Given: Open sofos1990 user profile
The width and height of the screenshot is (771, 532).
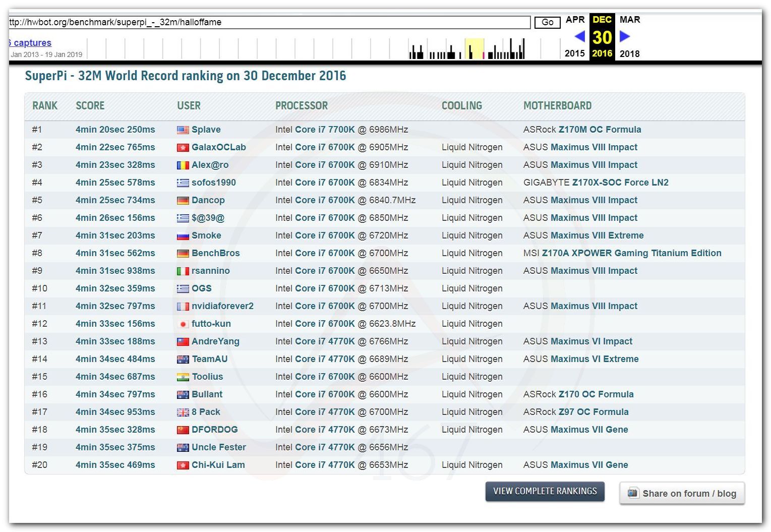Looking at the screenshot, I should [214, 183].
